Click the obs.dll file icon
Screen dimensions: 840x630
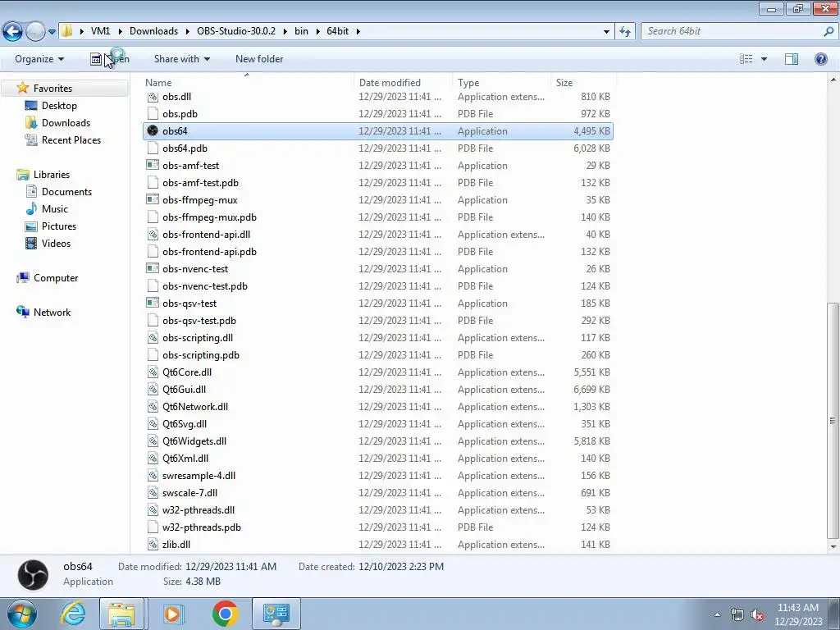[152, 97]
